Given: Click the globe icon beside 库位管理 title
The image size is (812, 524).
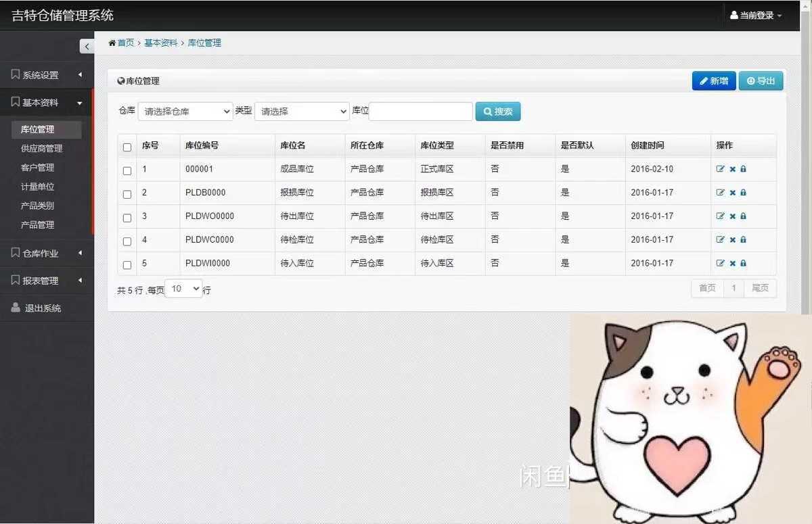Looking at the screenshot, I should [121, 80].
